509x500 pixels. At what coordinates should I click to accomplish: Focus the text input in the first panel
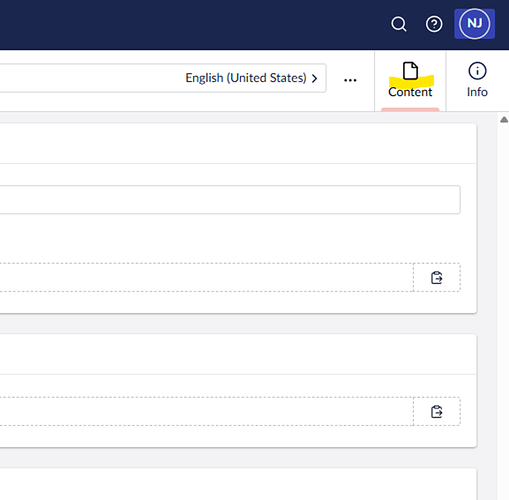[x=230, y=199]
